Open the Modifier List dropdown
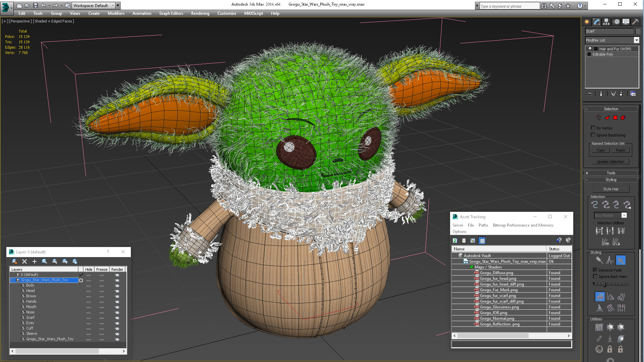 [x=636, y=40]
